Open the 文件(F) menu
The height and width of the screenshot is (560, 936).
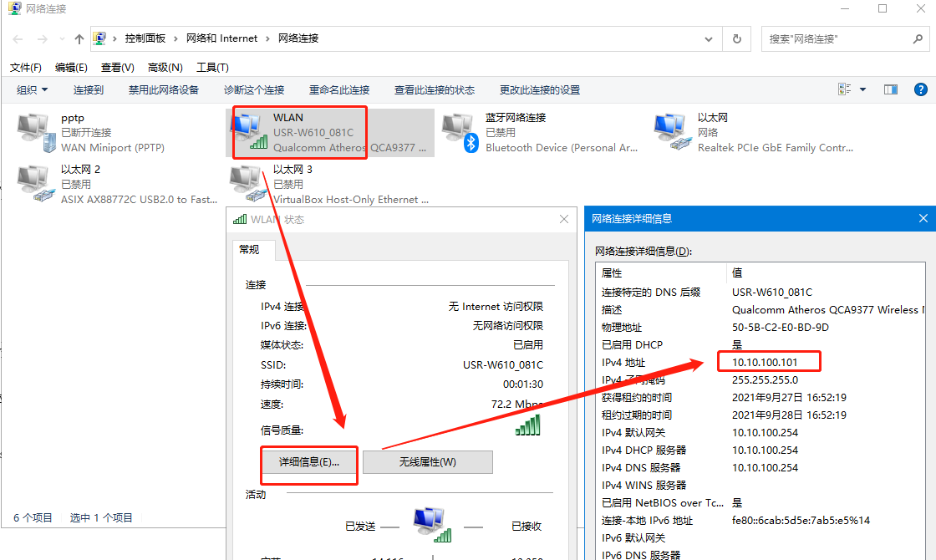26,67
